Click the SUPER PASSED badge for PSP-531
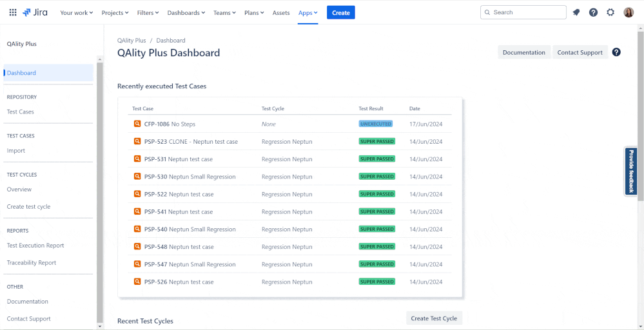This screenshot has width=644, height=330. tap(377, 159)
